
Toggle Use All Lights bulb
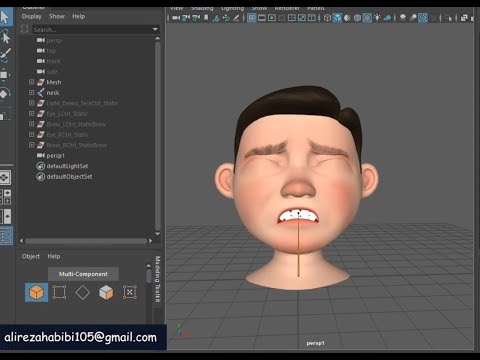point(377,18)
